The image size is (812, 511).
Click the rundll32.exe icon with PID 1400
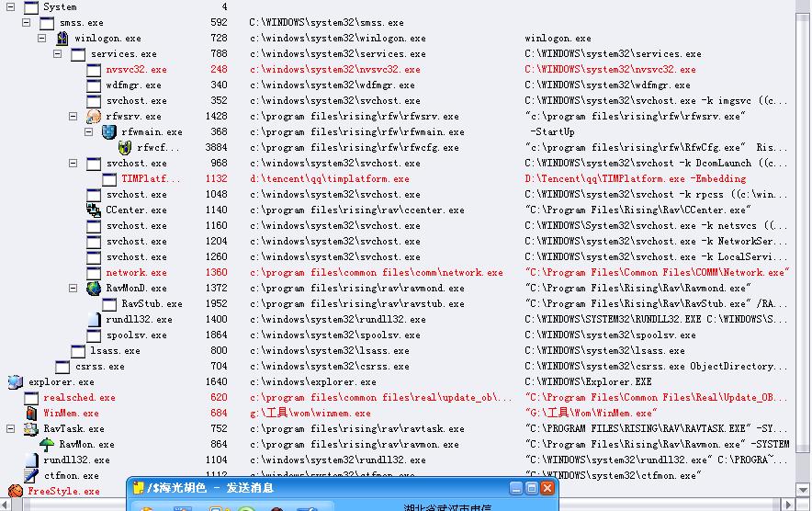tap(94, 319)
